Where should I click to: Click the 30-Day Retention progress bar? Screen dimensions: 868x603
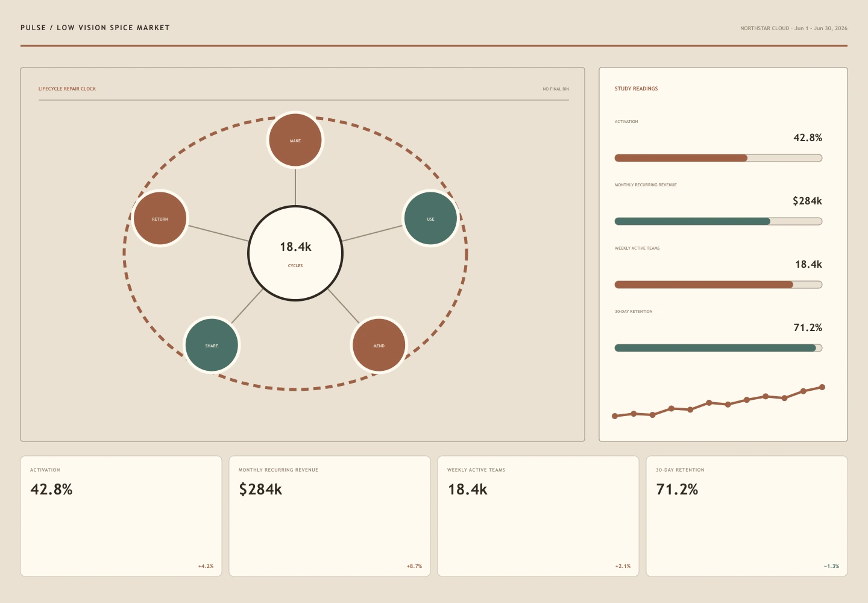tap(719, 348)
